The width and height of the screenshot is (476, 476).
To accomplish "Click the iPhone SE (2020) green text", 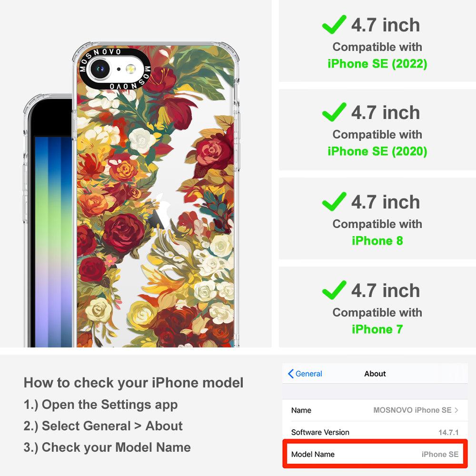I will [377, 151].
